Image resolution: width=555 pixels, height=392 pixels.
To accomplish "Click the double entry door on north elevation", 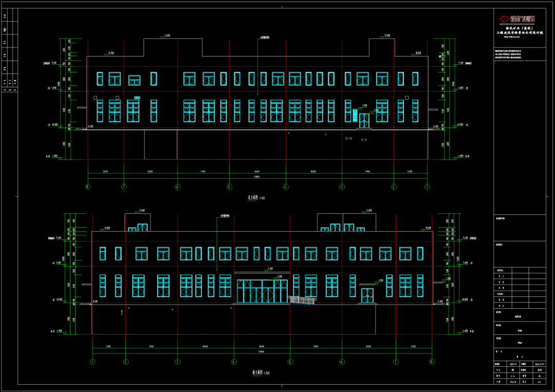I will tap(364, 121).
